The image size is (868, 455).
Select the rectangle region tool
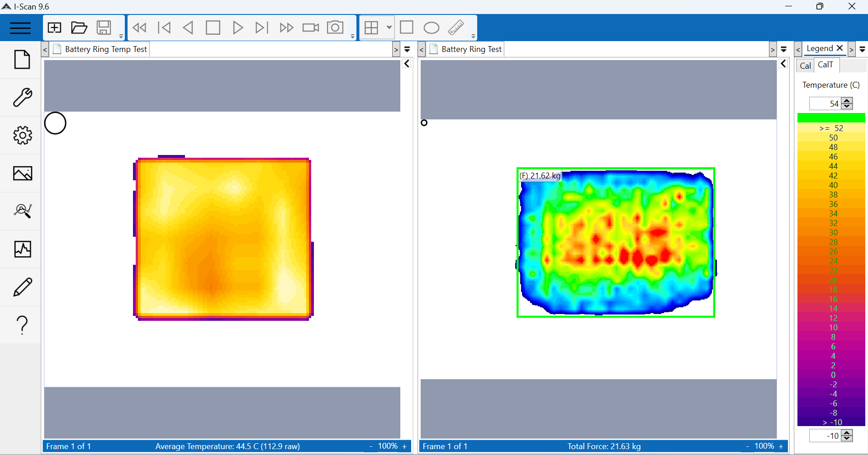click(406, 28)
